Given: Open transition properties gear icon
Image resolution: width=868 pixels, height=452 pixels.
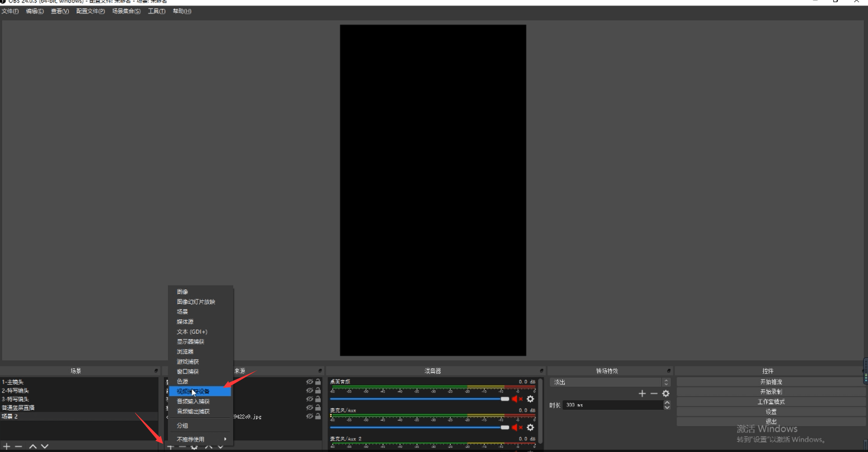Looking at the screenshot, I should click(665, 394).
